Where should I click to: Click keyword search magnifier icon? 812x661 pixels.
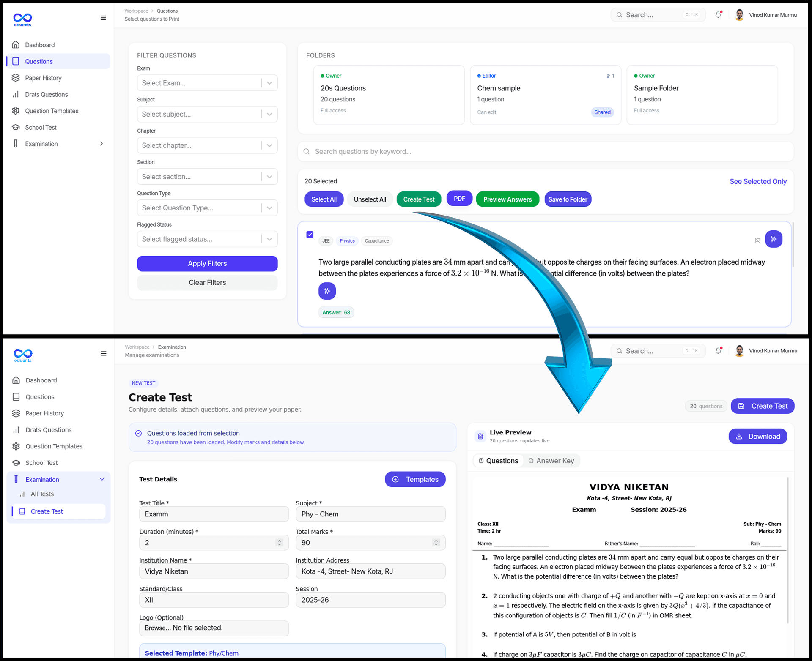307,151
